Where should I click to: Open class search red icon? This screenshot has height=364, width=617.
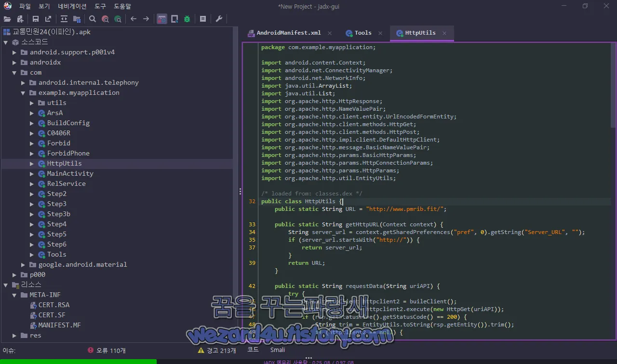(105, 19)
